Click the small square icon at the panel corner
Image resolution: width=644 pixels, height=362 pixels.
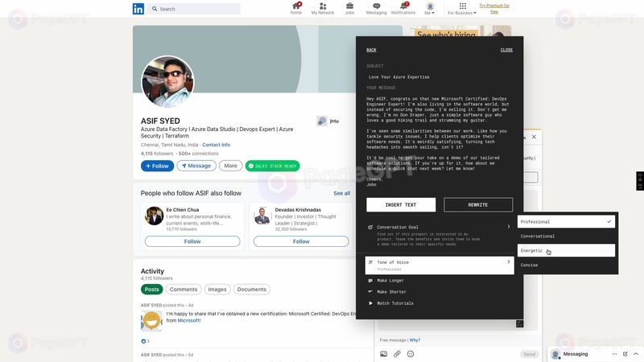519,324
